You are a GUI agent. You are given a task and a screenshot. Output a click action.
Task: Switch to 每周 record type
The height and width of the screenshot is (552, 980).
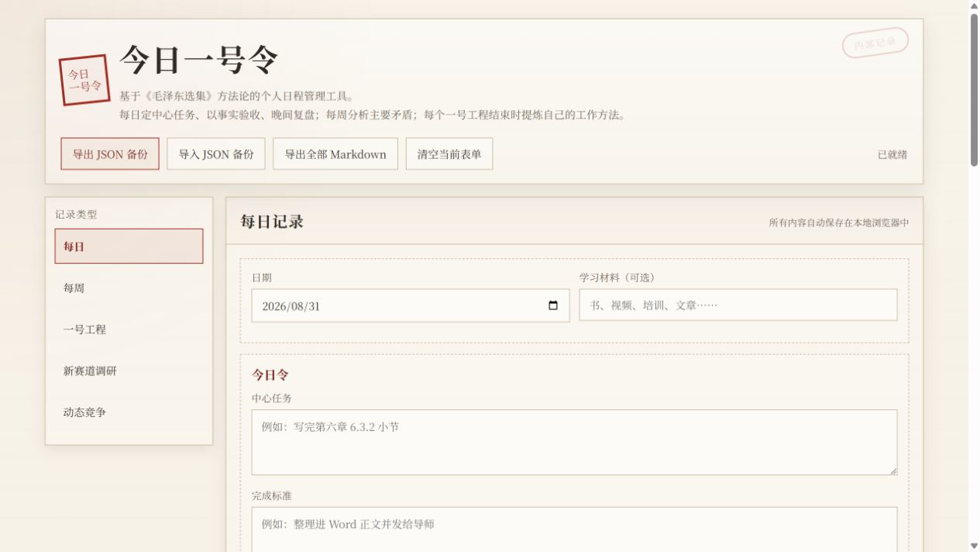[129, 288]
